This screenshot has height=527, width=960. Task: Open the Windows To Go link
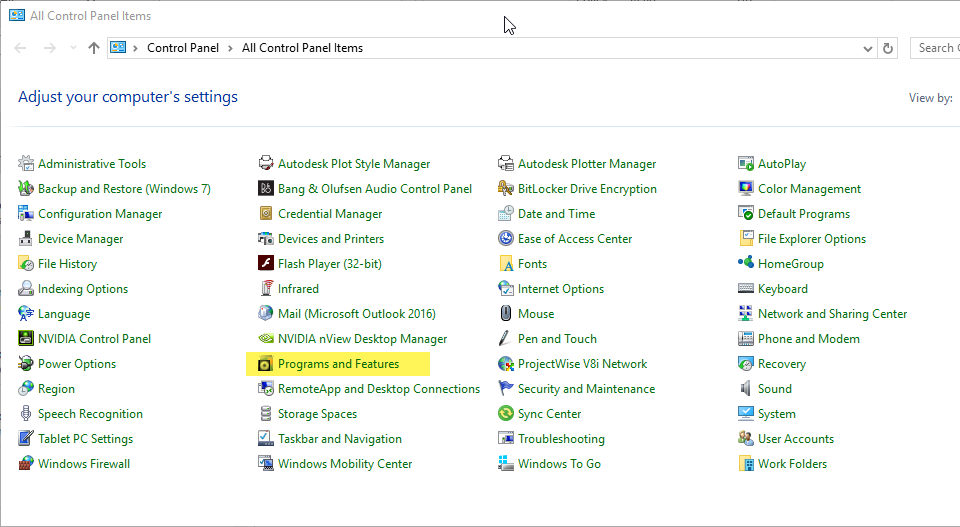click(559, 463)
